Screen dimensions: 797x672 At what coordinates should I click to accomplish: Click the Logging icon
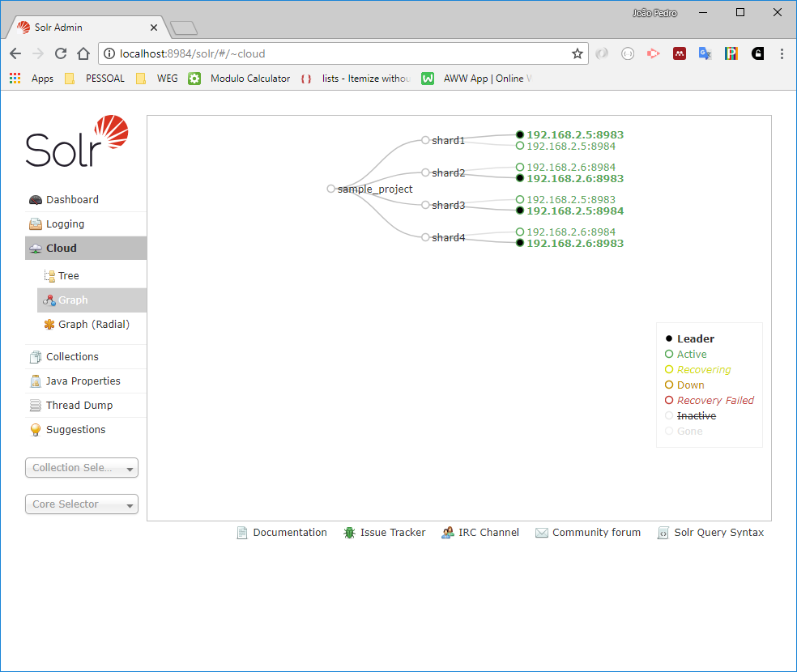[35, 224]
